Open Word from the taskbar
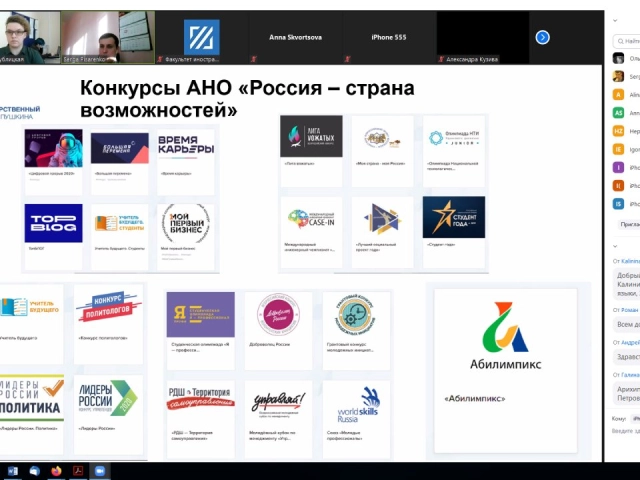Viewport: 640px width, 480px height. tap(13, 471)
